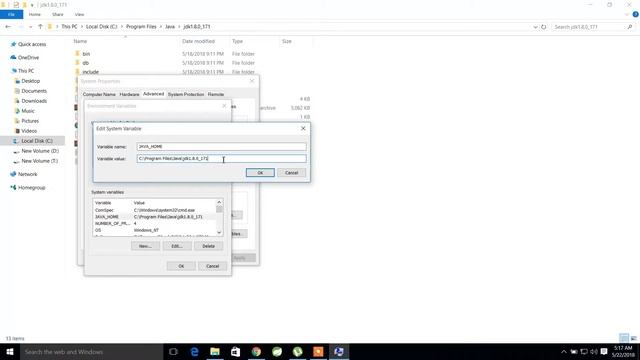Screen dimensions: 640x360
Task: Open the bin folder
Action: tap(86, 54)
